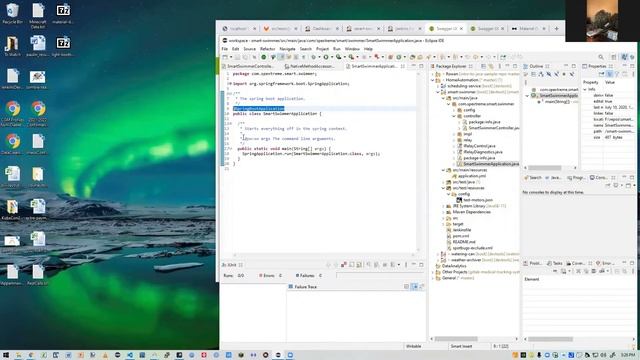Screen dimensions: 640x360
Task: Expand the JRE System Library node
Action: [x=444, y=206]
